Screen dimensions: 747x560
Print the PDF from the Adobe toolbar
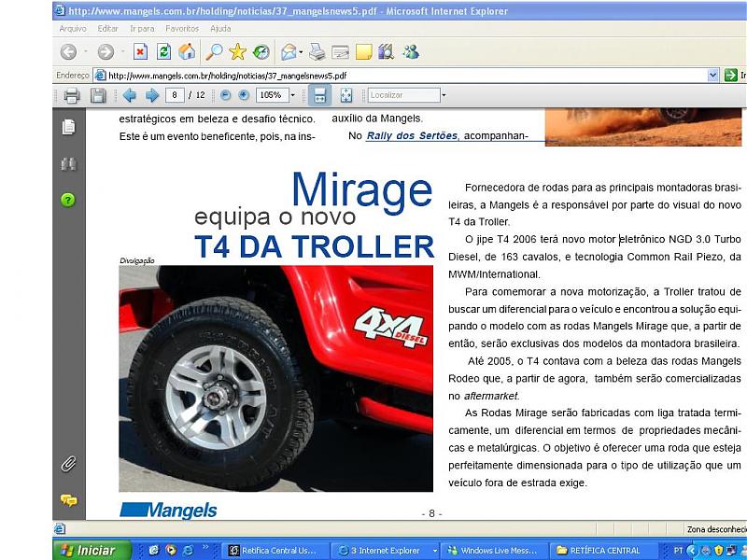[72, 96]
